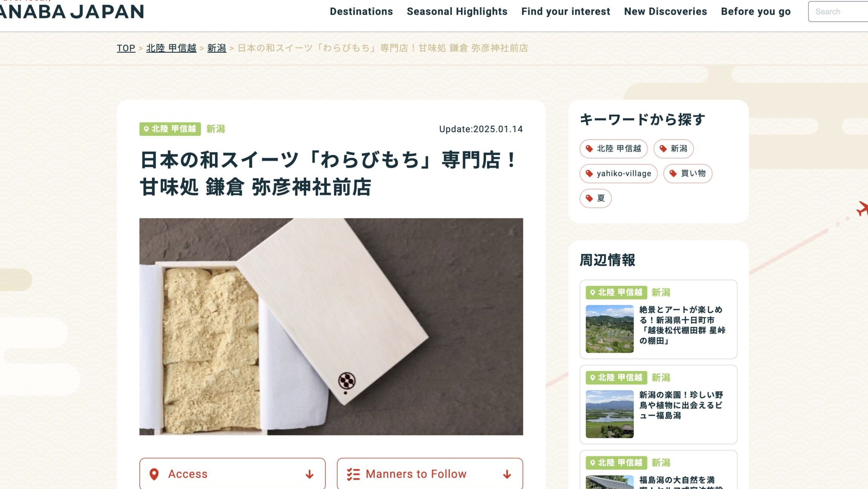This screenshot has height=489, width=868.
Task: Follow the 北陸 甲信越 breadcrumb link
Action: [x=171, y=48]
